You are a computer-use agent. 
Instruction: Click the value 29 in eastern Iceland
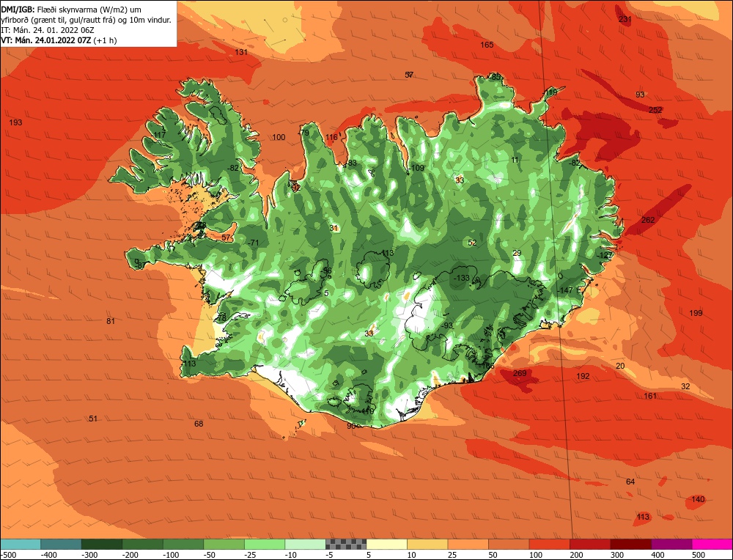click(x=517, y=253)
